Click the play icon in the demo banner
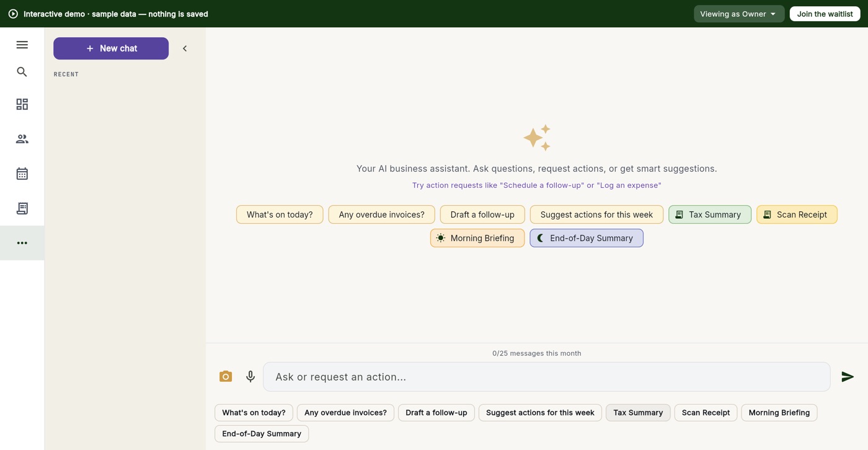 click(x=13, y=14)
